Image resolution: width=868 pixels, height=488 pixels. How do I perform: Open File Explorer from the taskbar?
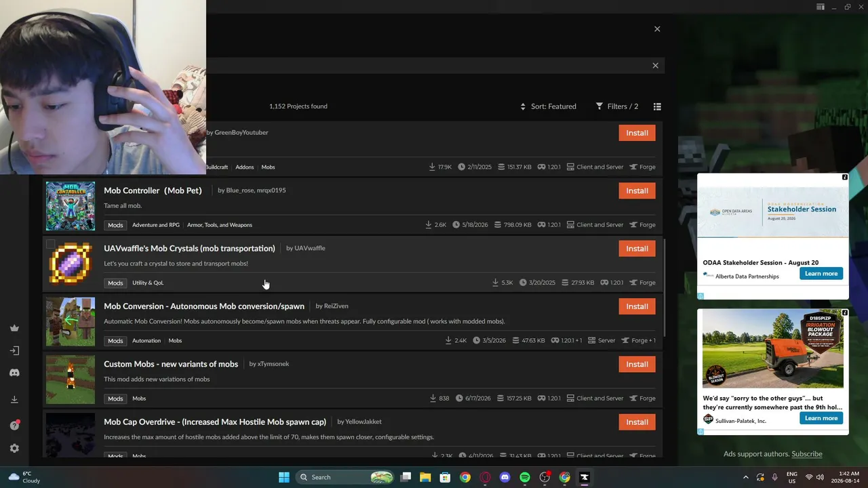coord(425,477)
